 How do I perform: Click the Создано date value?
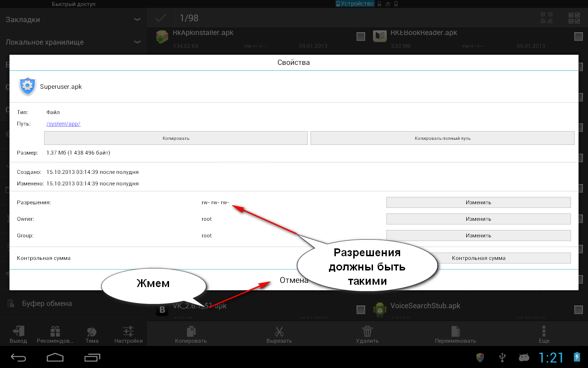pyautogui.click(x=92, y=172)
